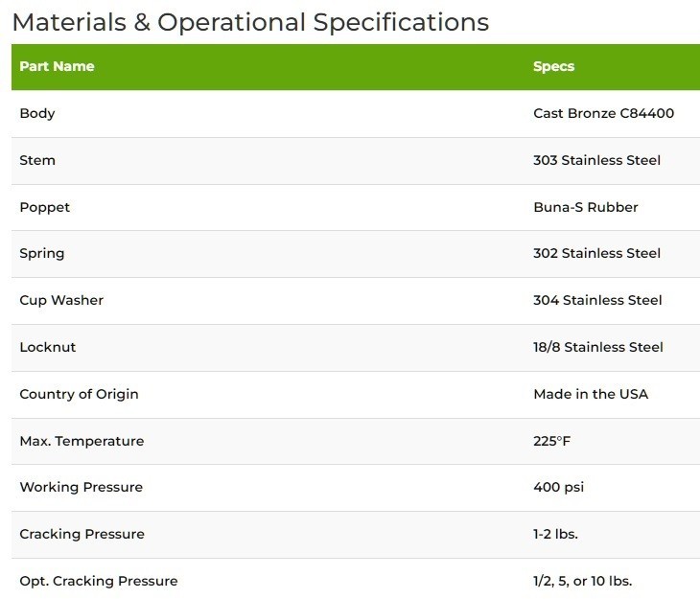Click the Part Name column header
Image resolution: width=700 pixels, height=599 pixels.
tap(57, 66)
